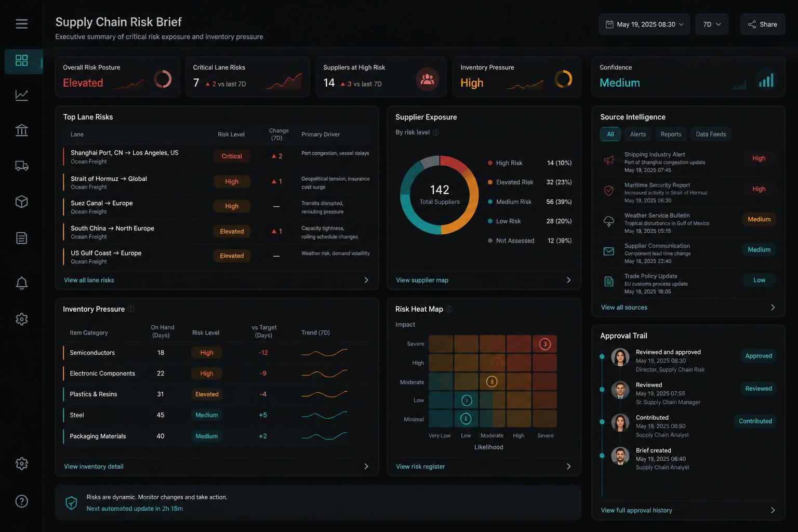
Task: Open the help question mark icon
Action: click(x=21, y=501)
